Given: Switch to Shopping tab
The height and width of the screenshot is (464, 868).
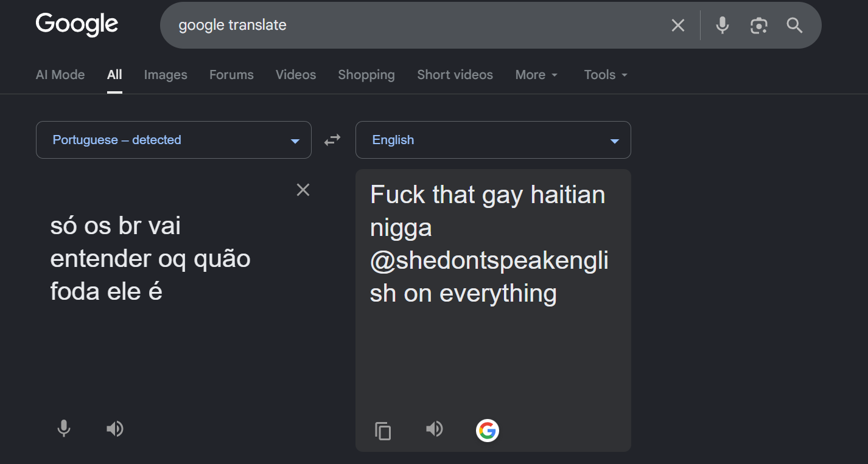Looking at the screenshot, I should coord(366,75).
